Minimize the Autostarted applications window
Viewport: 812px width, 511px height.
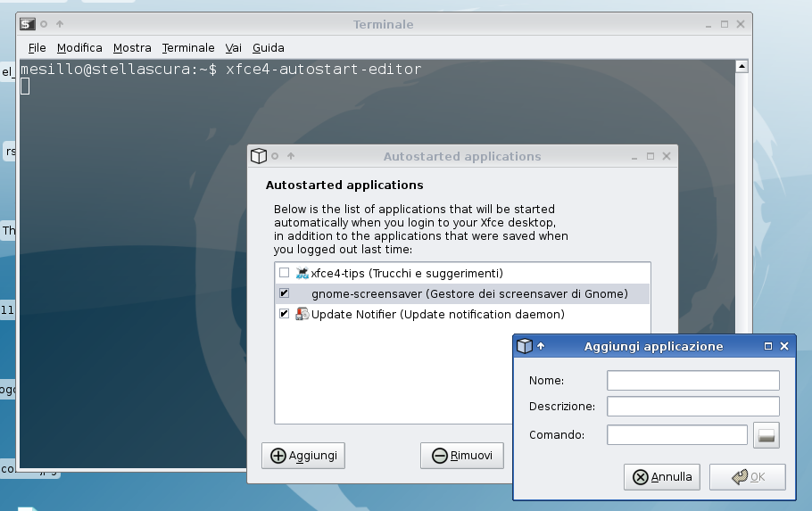coord(634,156)
